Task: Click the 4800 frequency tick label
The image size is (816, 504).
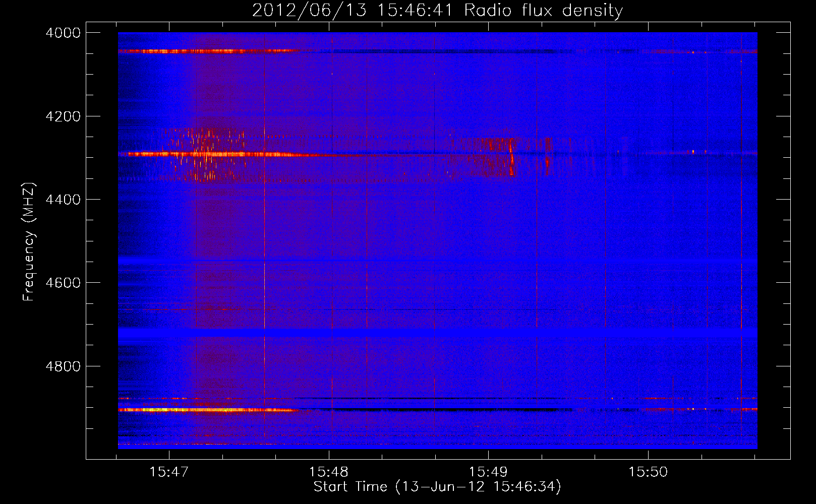Action: [63, 366]
